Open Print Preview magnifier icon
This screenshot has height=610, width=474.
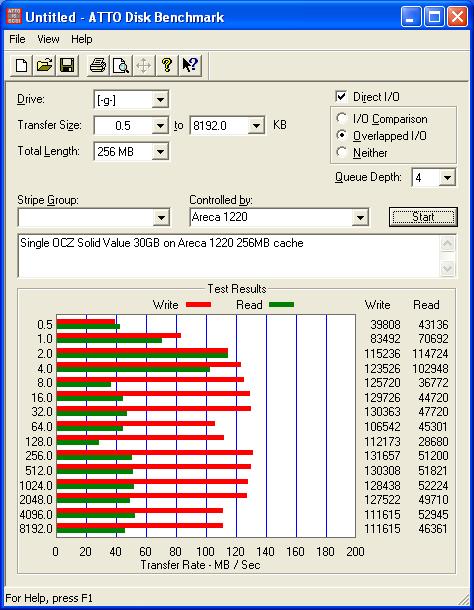(121, 65)
